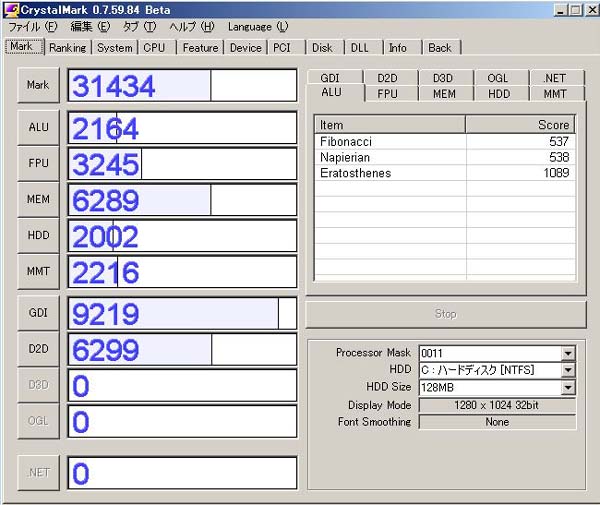The width and height of the screenshot is (600, 505).
Task: Switch to the System tab
Action: [115, 48]
